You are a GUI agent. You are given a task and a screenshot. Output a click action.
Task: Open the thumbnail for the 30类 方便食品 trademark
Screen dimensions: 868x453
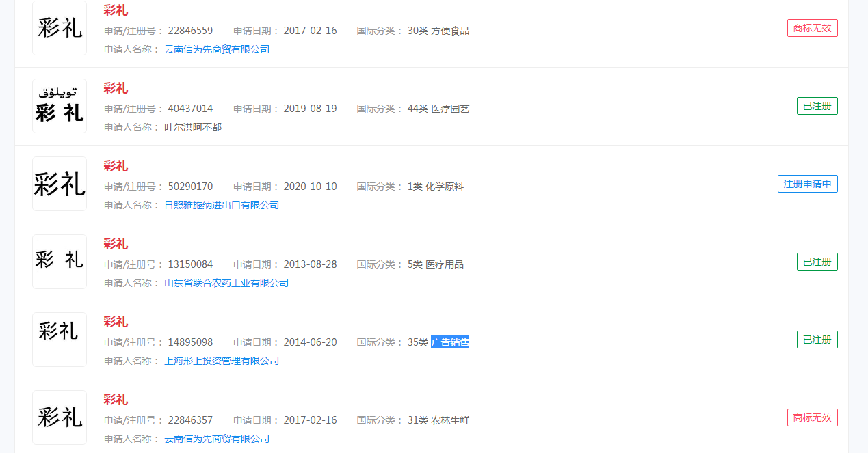pos(60,28)
